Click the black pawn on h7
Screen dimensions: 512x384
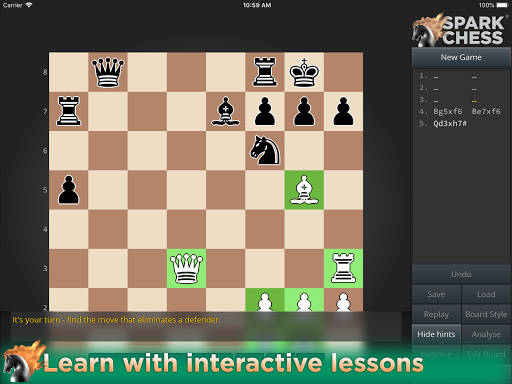343,111
